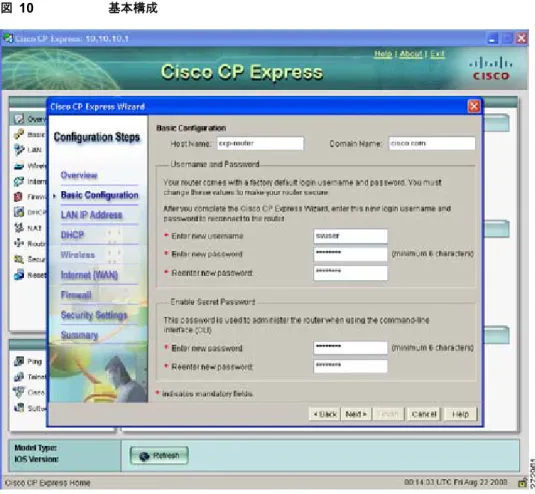Image resolution: width=535 pixels, height=494 pixels.
Task: Open the Wireless wizard step
Action: [x=78, y=255]
